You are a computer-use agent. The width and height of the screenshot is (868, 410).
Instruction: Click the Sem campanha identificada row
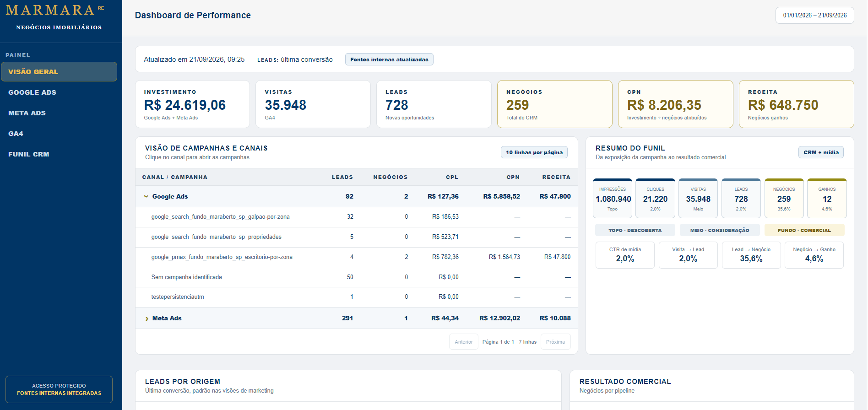pos(356,277)
